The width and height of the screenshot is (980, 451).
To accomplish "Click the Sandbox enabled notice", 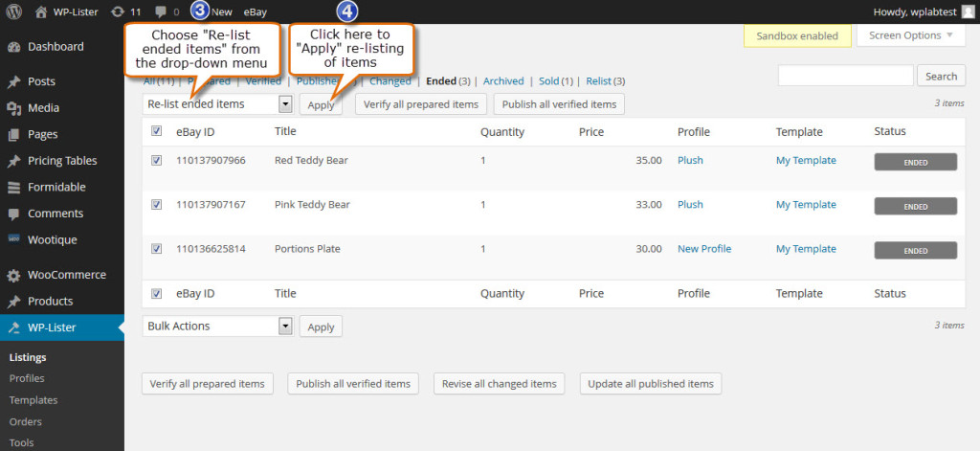I will (x=797, y=35).
